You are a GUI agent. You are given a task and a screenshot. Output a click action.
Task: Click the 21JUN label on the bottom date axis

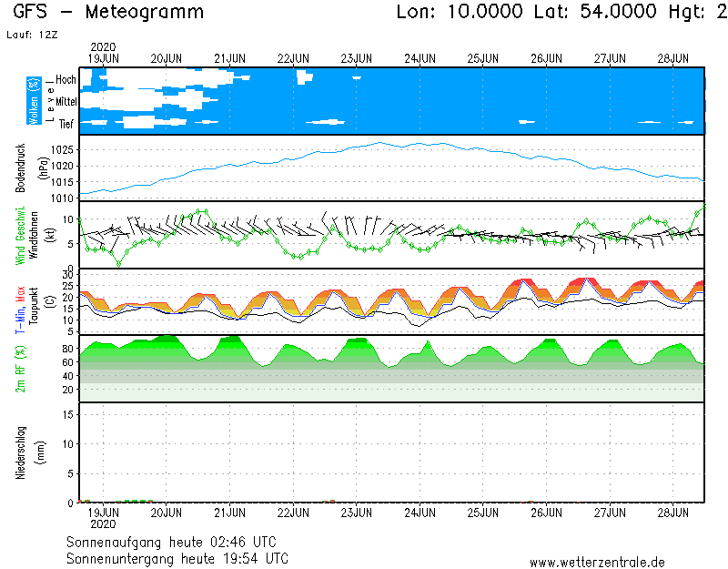pos(229,513)
